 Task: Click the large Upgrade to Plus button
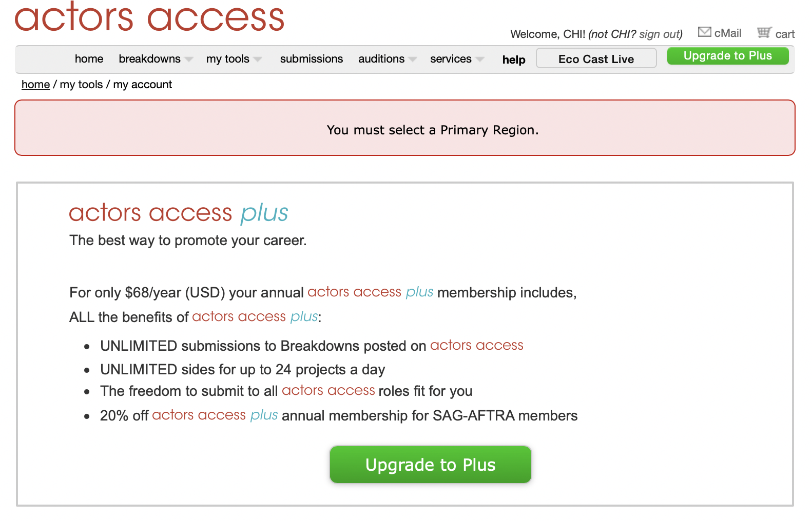(x=430, y=465)
